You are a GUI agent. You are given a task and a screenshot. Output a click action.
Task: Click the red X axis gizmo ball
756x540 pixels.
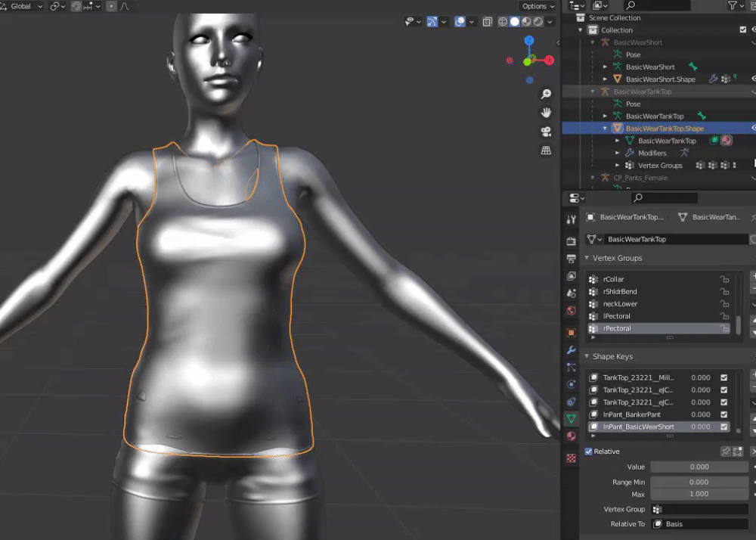coord(549,61)
